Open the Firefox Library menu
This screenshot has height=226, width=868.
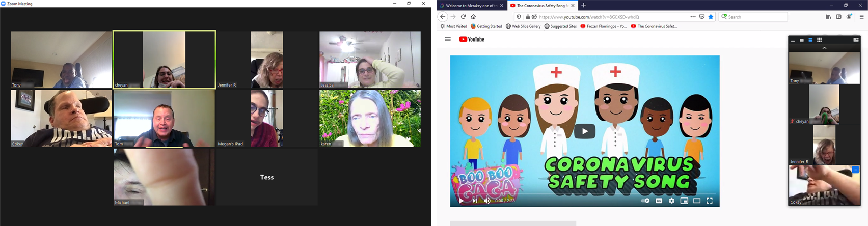(829, 17)
